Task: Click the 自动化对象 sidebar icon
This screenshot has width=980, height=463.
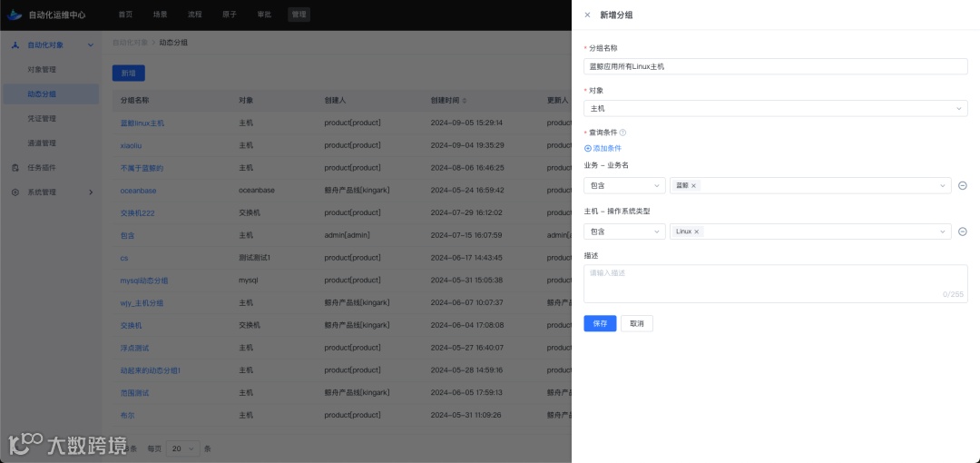Action: [15, 45]
